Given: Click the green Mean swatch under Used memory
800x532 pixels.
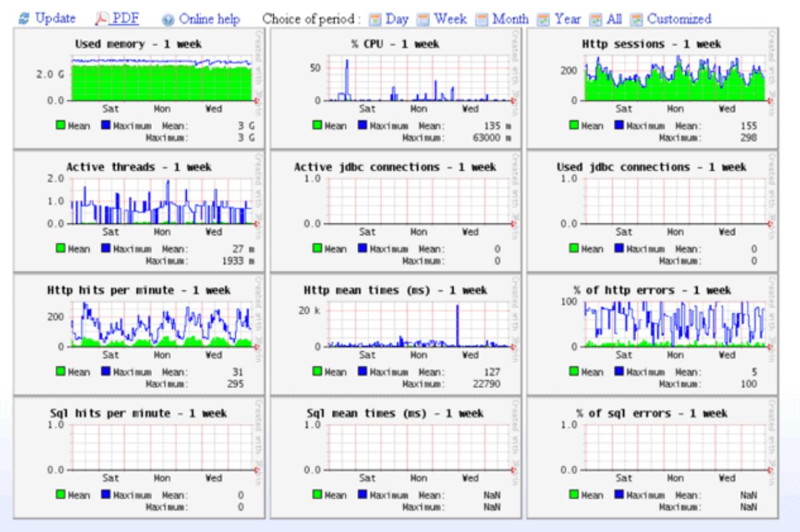Looking at the screenshot, I should 61,125.
